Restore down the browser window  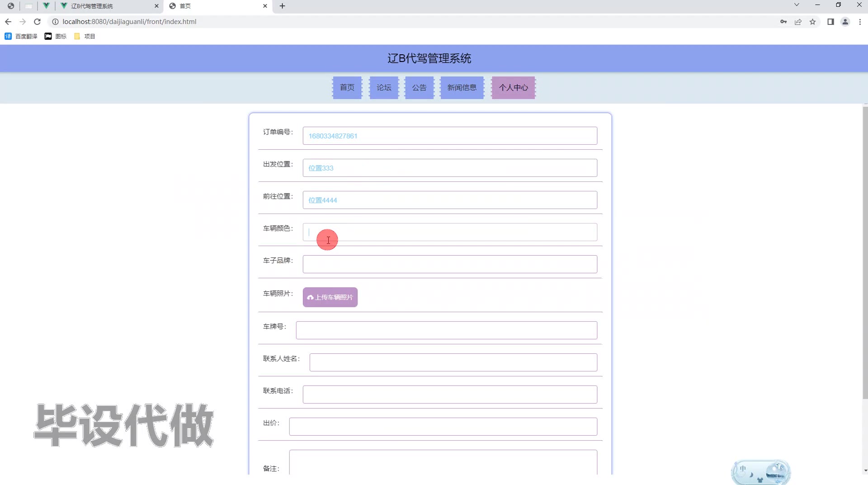point(838,5)
